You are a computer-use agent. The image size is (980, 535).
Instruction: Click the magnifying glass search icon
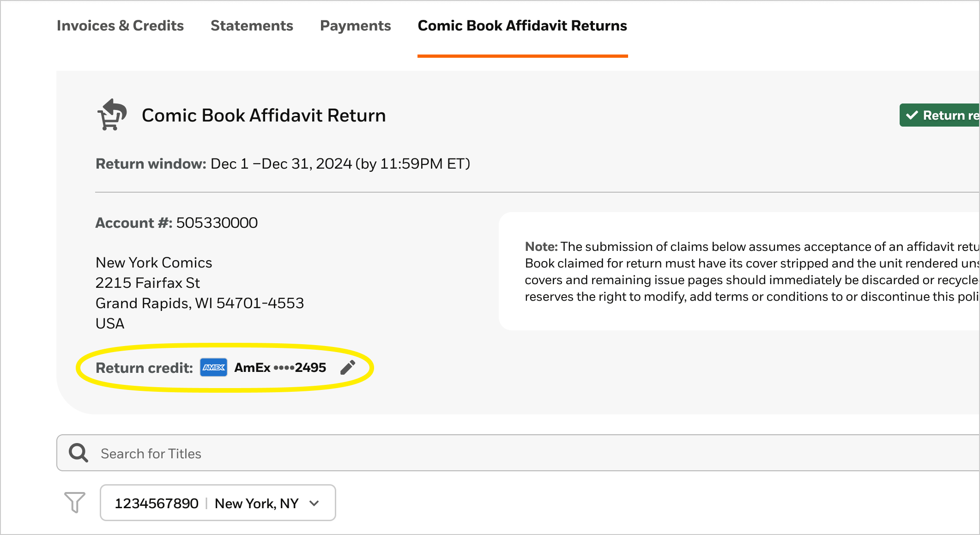(79, 453)
